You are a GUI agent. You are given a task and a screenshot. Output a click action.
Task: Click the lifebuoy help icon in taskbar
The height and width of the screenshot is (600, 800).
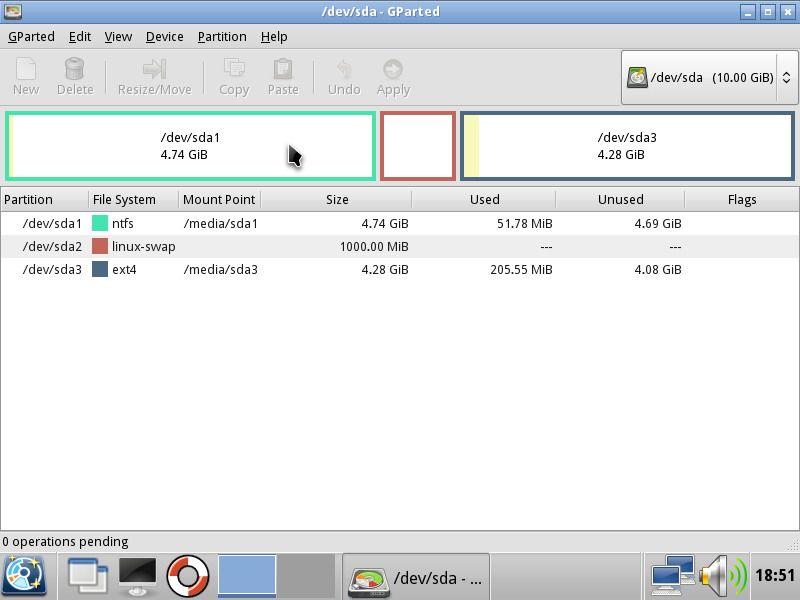click(x=188, y=576)
